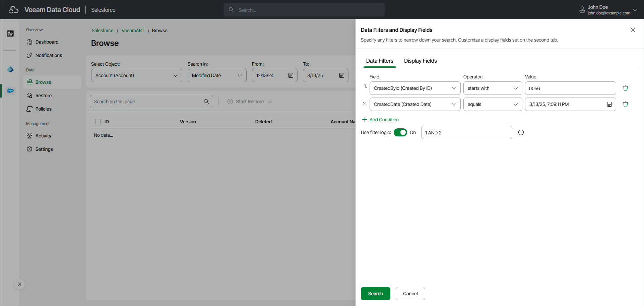Image resolution: width=644 pixels, height=306 pixels.
Task: Open the John Doe account dropdown chevron
Action: 635,10
